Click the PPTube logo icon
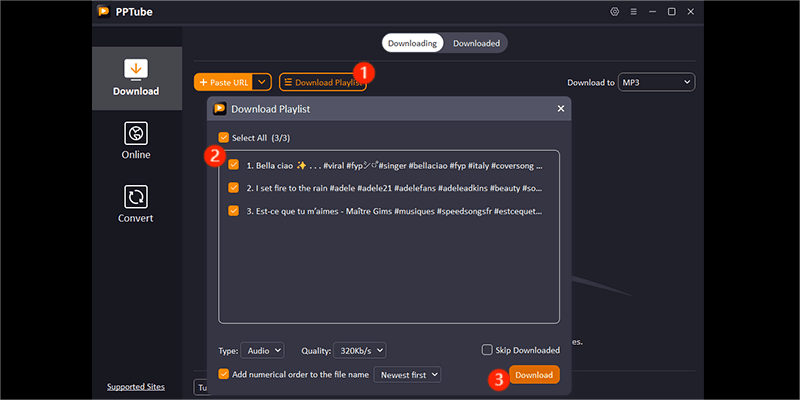Viewport: 800px width, 400px height. pos(103,12)
